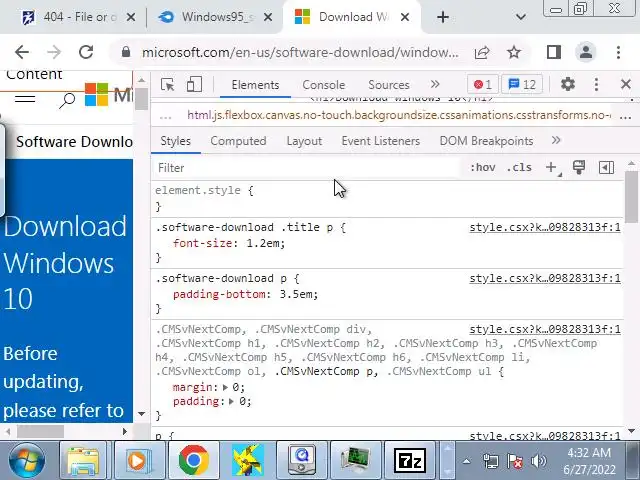Toggle the device toolbar icon
The image size is (640, 480).
pos(194,85)
